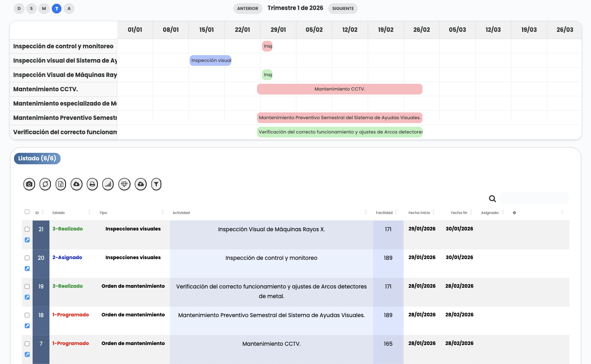
Task: Sort the table by Estado column
Action: (x=89, y=213)
